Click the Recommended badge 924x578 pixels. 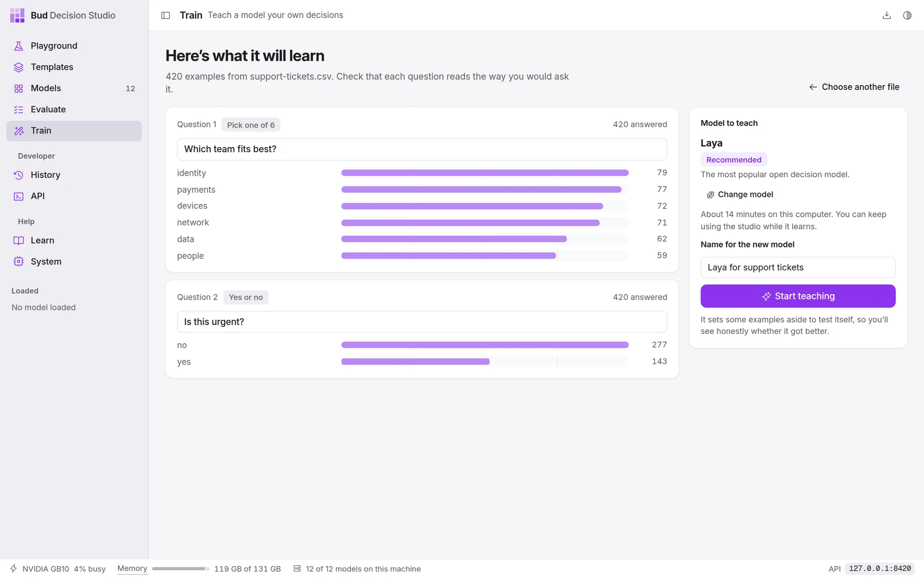734,160
